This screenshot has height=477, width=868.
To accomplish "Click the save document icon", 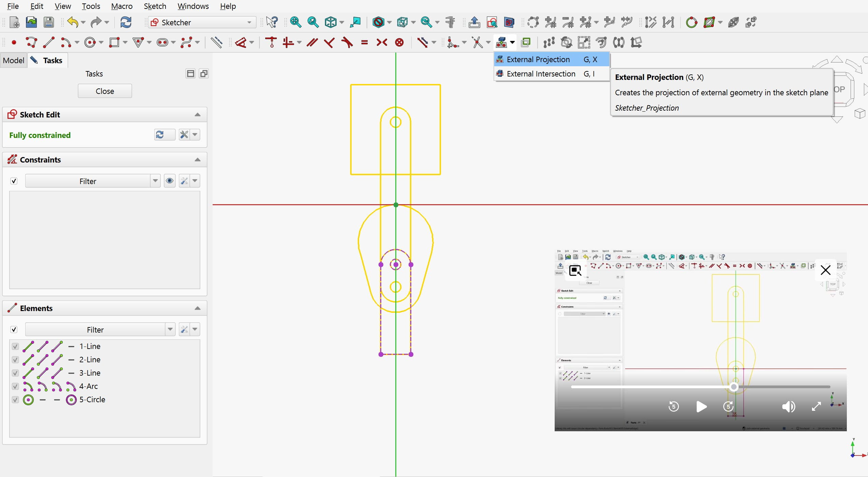I will click(x=49, y=23).
